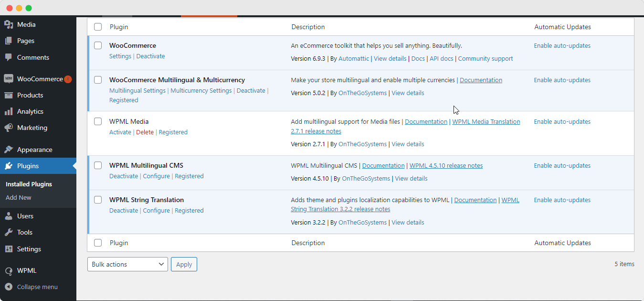Open the Marketing megaphone icon
Screen dimensions: 644x301
coord(9,128)
